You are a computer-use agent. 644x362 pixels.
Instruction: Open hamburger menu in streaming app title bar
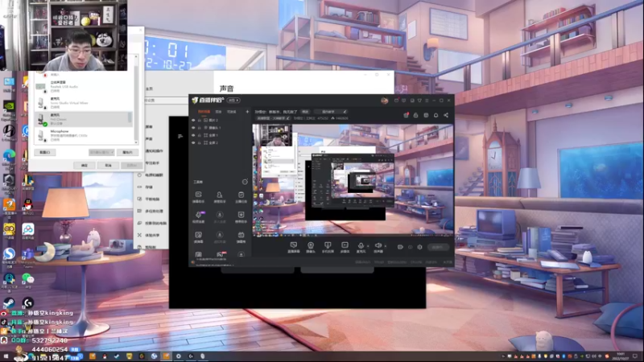tap(427, 101)
